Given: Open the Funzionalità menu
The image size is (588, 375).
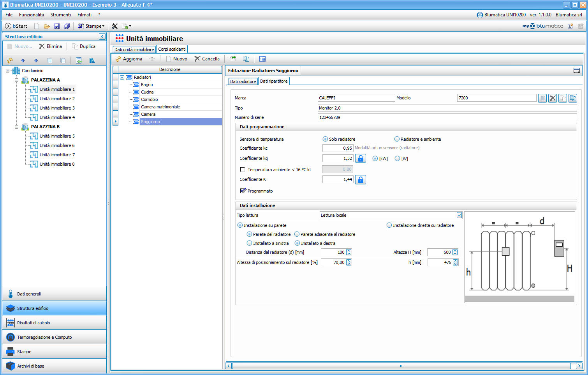Looking at the screenshot, I should pos(31,15).
